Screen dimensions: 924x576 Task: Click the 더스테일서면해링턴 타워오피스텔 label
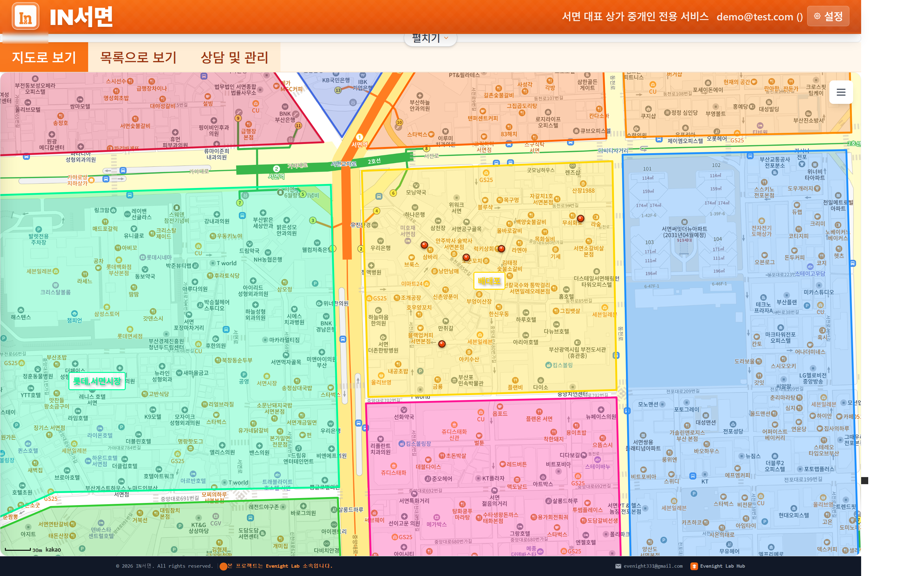click(x=596, y=281)
